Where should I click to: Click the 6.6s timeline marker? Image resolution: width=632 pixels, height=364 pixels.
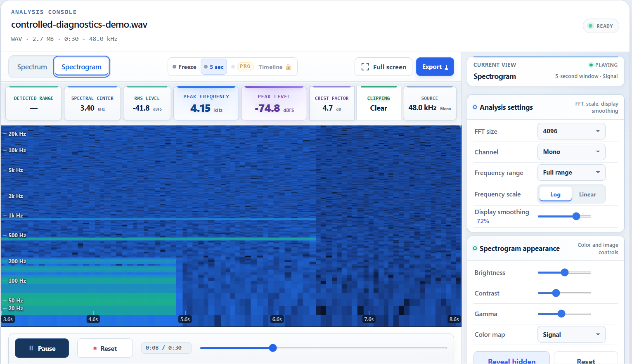[277, 319]
